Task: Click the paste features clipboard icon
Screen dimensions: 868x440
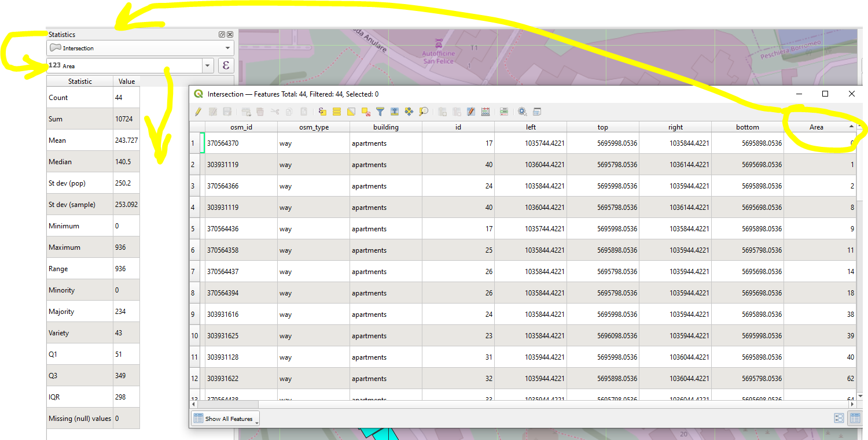Action: click(x=303, y=112)
